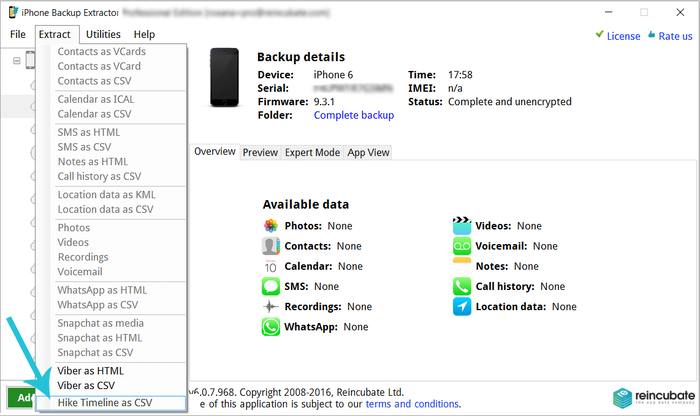Collapse the backup tree node

pos(17,61)
